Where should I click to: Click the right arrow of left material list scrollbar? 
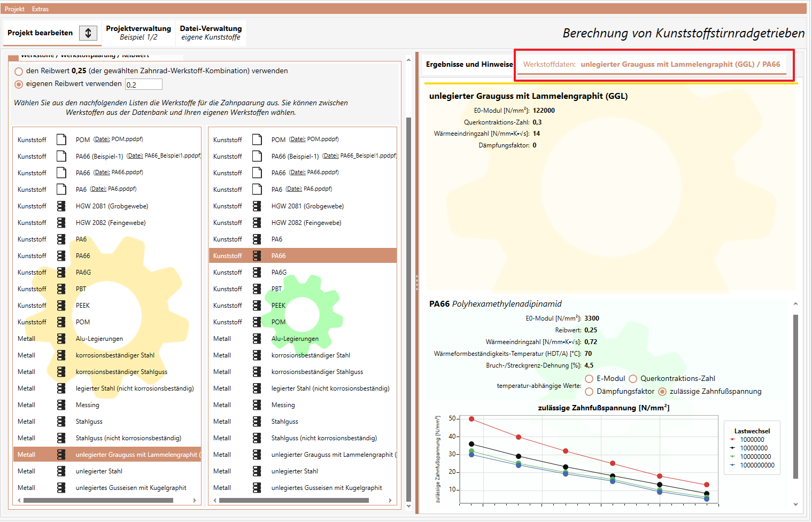click(x=195, y=501)
